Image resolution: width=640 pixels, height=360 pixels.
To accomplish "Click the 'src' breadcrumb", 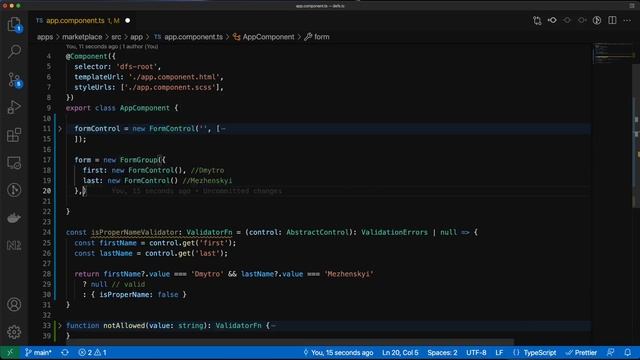I will [116, 37].
